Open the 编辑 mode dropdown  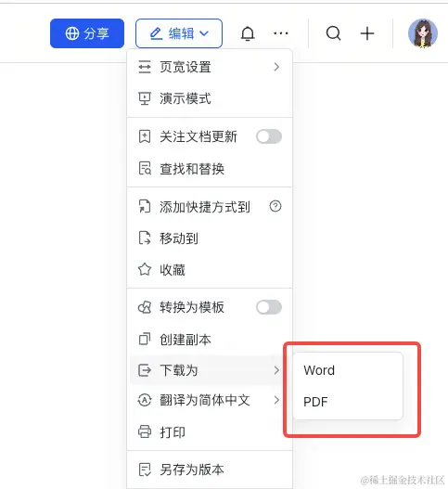coord(179,33)
